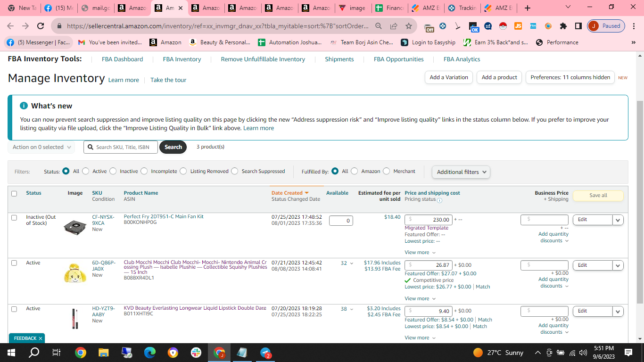644x362 pixels.
Task: Expand available quantity 38 chevron
Action: (351, 309)
